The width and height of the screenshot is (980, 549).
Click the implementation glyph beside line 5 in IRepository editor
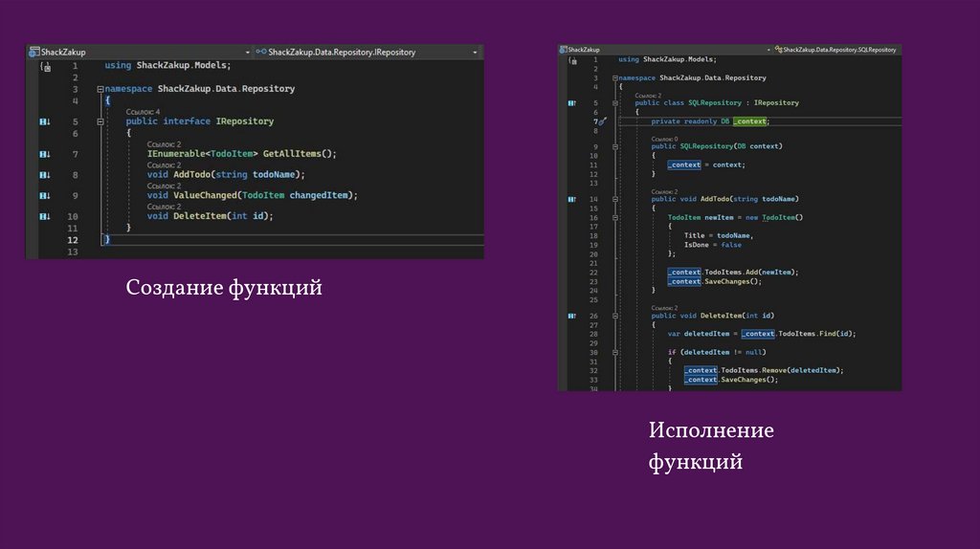click(44, 121)
